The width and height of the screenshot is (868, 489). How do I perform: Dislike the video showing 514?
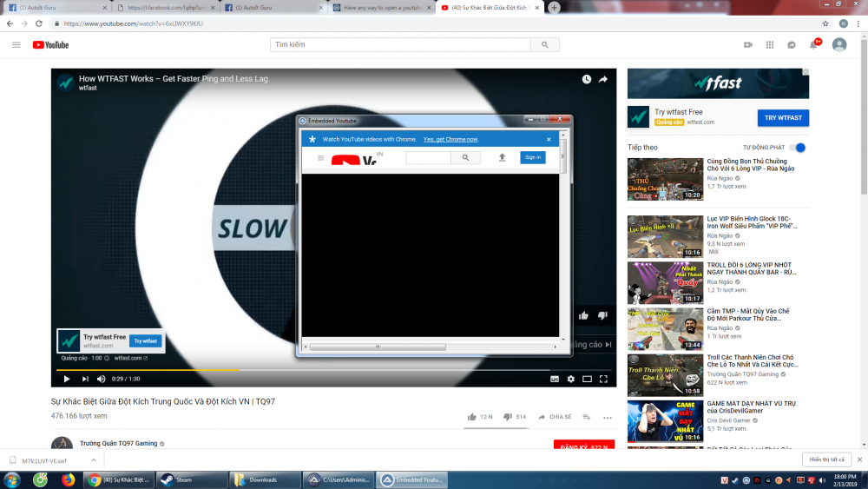tap(515, 417)
